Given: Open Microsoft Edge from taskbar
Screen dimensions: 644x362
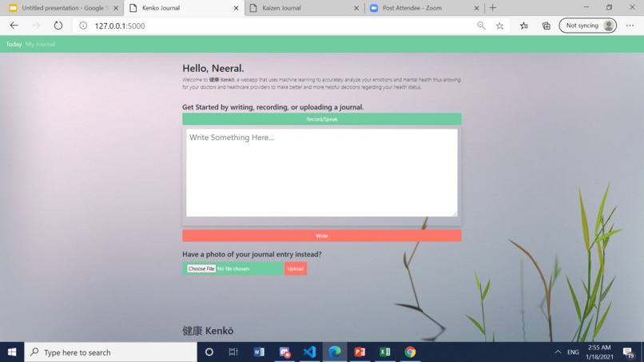Looking at the screenshot, I should [335, 352].
